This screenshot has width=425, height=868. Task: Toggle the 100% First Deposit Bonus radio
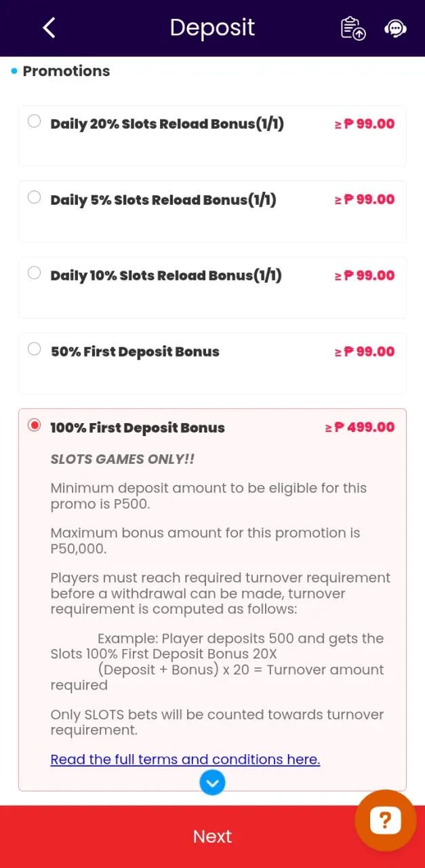point(34,425)
